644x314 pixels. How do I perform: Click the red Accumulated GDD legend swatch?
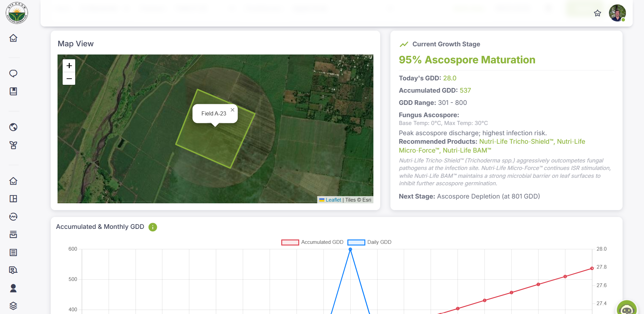(x=290, y=242)
